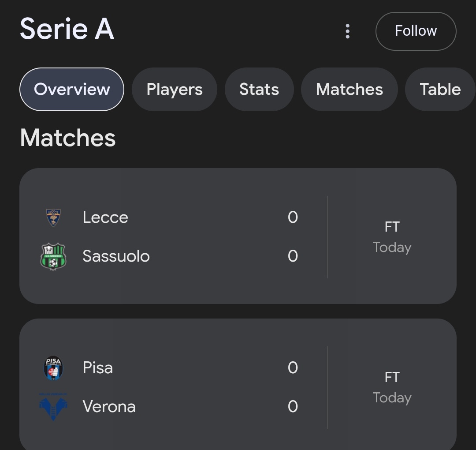Image resolution: width=476 pixels, height=450 pixels.
Task: Open the three-dot more options menu
Action: [x=348, y=31]
